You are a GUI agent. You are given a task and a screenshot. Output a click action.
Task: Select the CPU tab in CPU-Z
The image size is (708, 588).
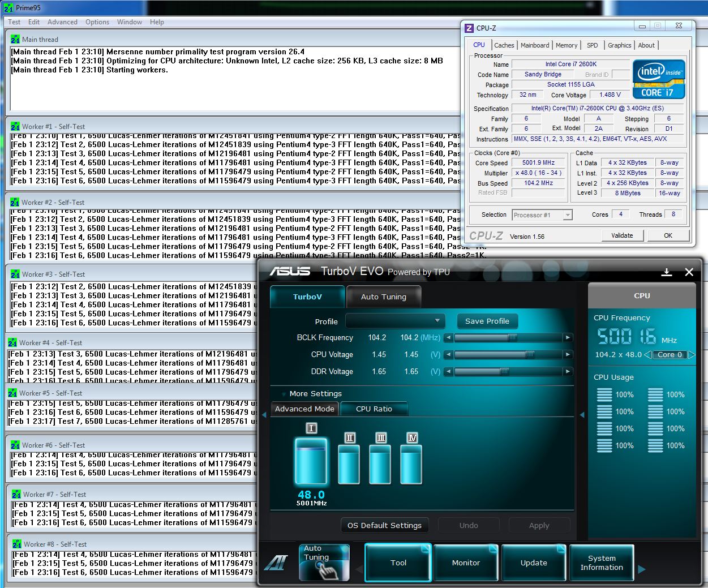[x=479, y=45]
